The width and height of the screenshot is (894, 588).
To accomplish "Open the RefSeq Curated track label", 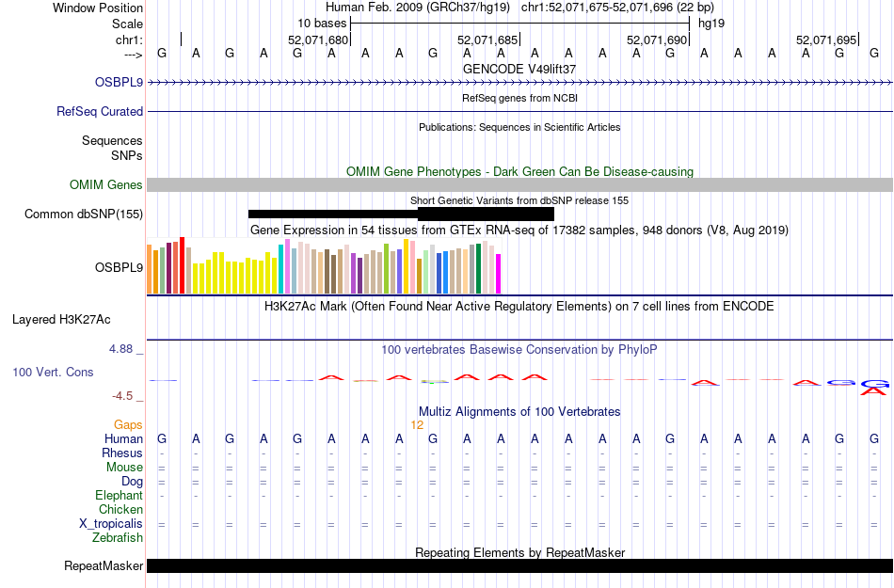I will 99,111.
